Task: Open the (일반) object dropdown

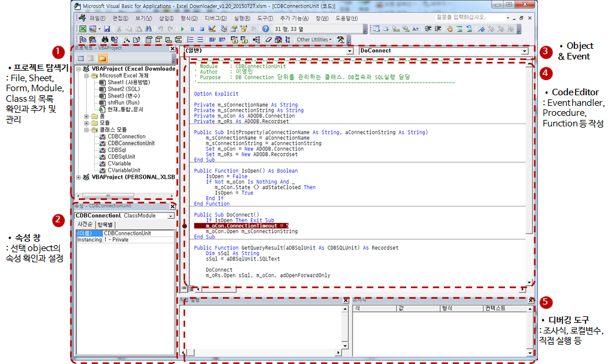Action: (x=350, y=51)
